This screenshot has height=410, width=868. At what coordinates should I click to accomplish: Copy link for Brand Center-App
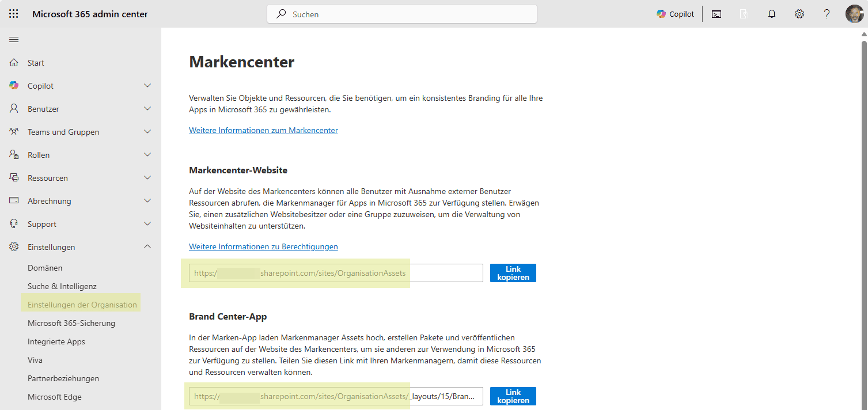[x=513, y=396]
